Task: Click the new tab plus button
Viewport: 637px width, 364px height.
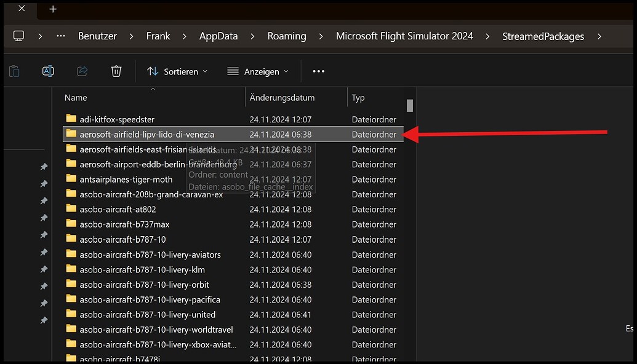Action: [52, 9]
